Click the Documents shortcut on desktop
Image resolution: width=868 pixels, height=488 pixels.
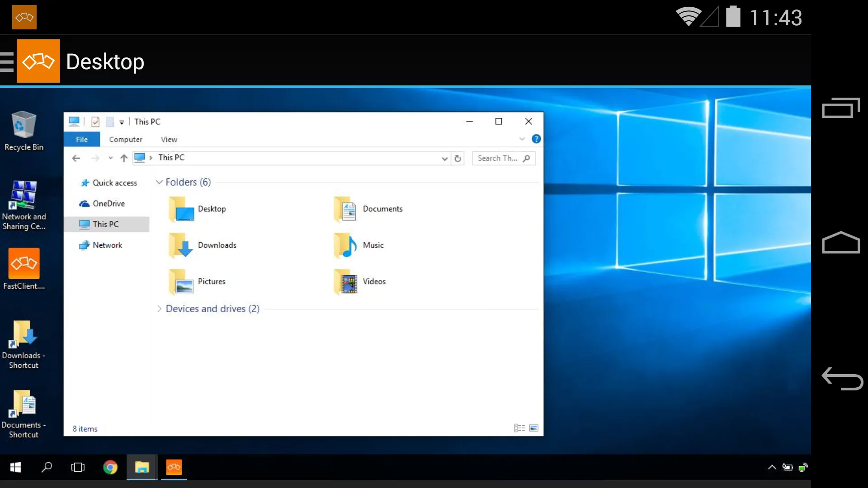point(24,405)
